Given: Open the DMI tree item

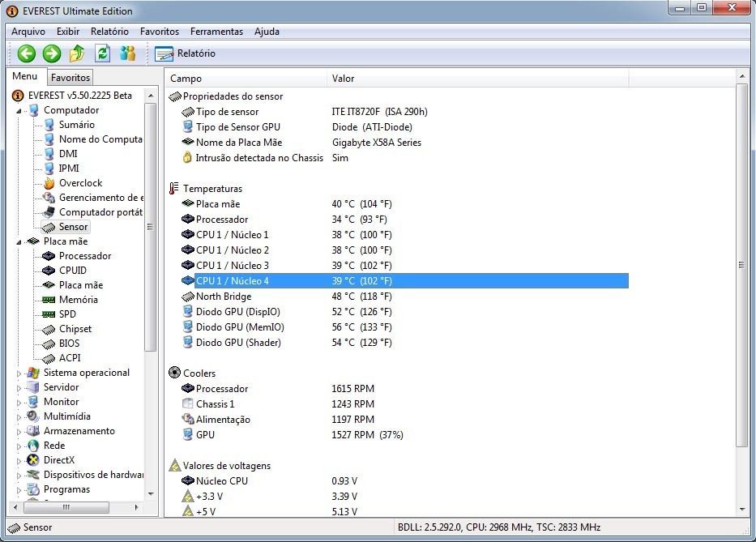Looking at the screenshot, I should [x=68, y=153].
